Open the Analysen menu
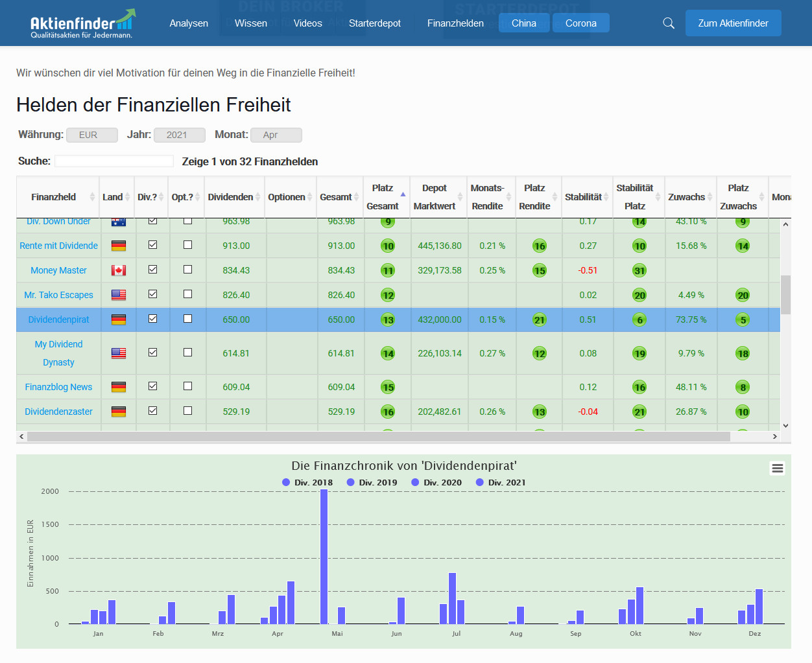Image resolution: width=812 pixels, height=663 pixels. coord(189,23)
